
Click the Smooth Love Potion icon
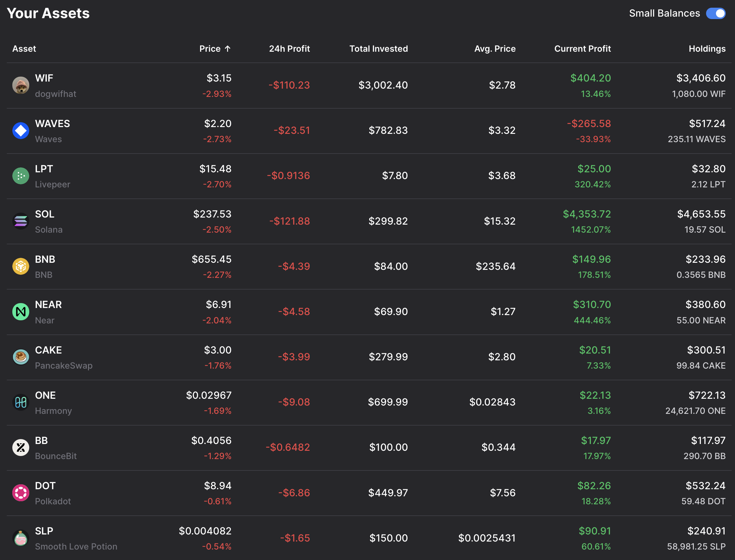pos(21,538)
